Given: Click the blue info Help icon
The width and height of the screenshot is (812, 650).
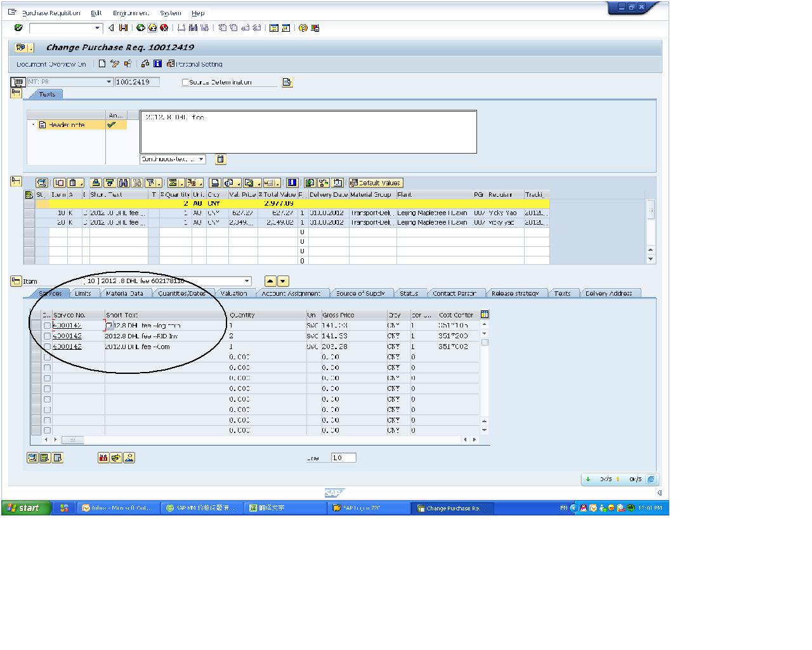Looking at the screenshot, I should pyautogui.click(x=157, y=63).
